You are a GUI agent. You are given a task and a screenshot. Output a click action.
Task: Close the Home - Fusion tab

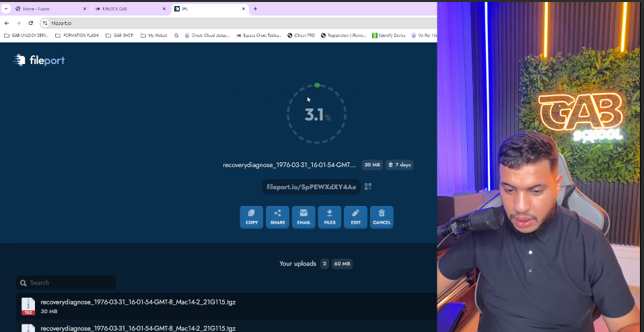(85, 9)
